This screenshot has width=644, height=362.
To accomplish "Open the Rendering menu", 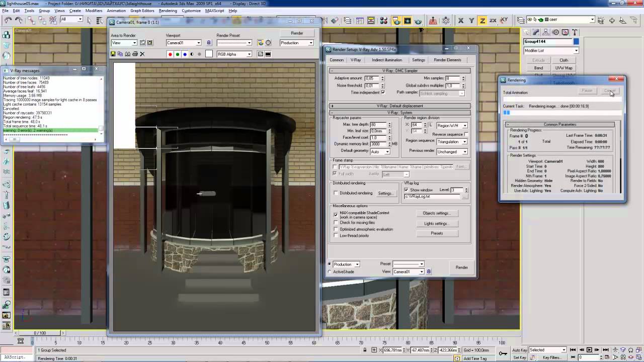I will click(x=168, y=11).
